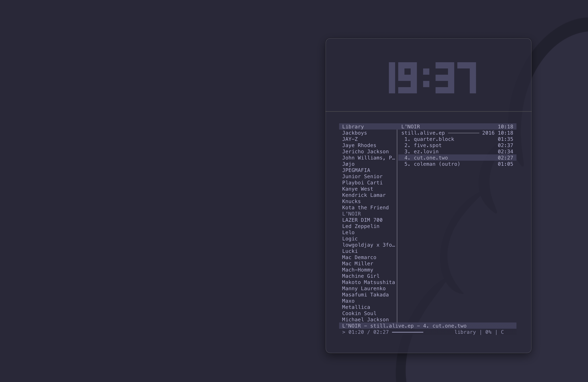Select Michael Jackson in library
Screen dimensions: 588x382
coord(365,320)
